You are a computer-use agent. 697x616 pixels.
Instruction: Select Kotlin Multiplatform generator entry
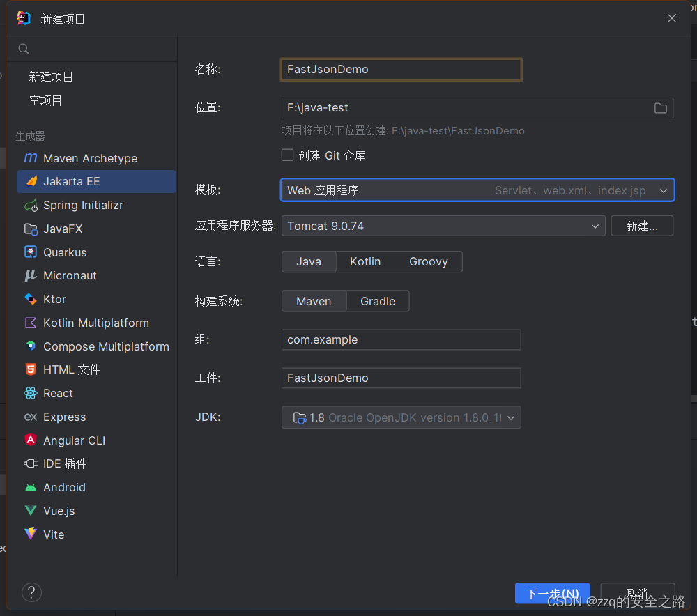(96, 323)
